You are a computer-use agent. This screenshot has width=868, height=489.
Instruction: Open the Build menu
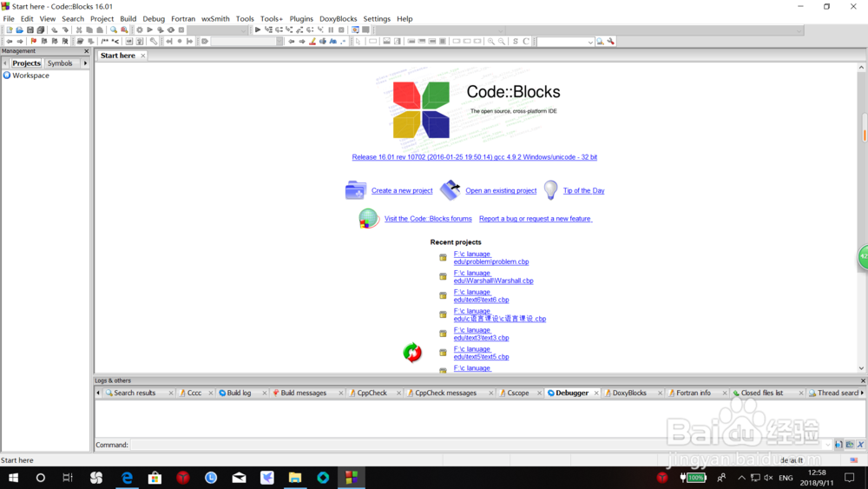[x=128, y=19]
